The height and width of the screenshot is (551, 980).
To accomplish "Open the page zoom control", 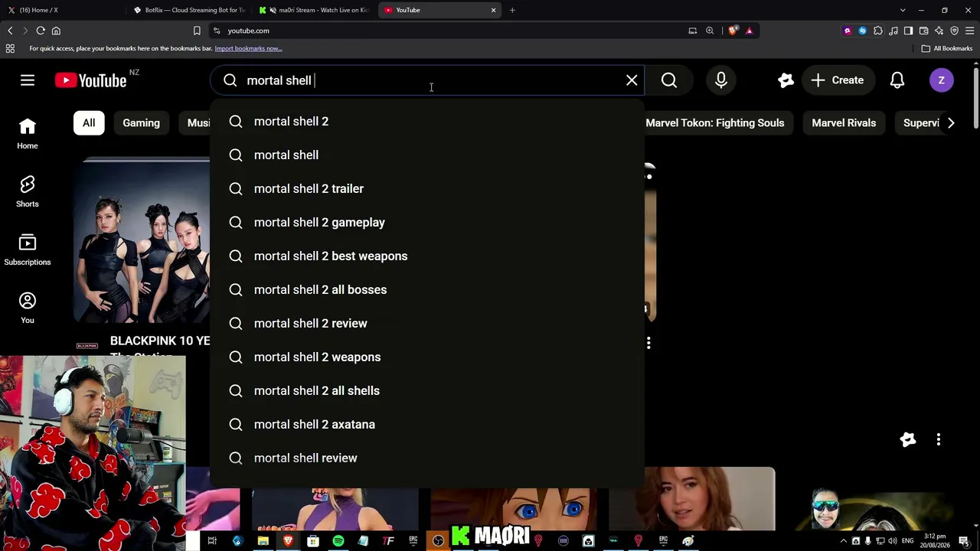I will pyautogui.click(x=710, y=31).
